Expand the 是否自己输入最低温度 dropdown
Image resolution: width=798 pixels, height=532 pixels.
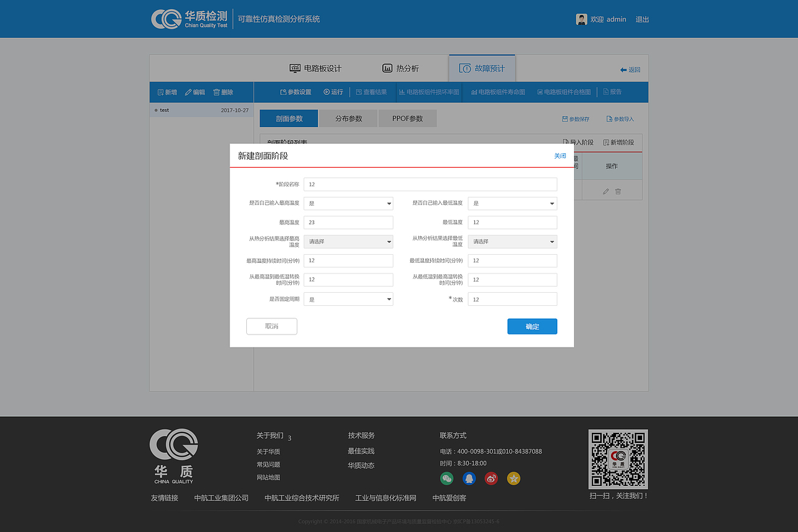(512, 203)
